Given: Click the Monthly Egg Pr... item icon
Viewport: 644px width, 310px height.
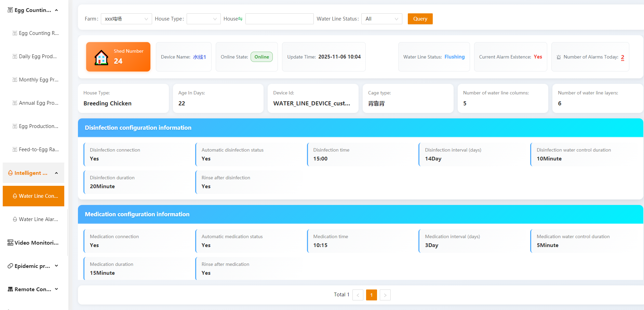Looking at the screenshot, I should [15, 80].
